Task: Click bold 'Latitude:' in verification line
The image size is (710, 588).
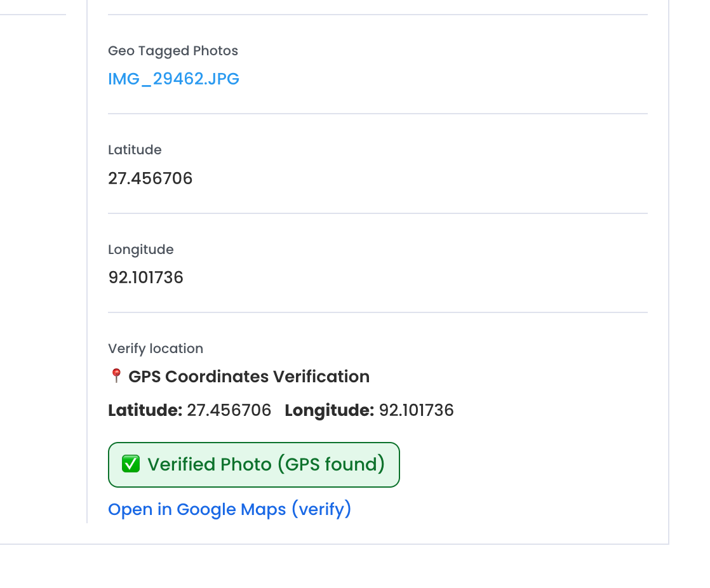Action: 145,410
